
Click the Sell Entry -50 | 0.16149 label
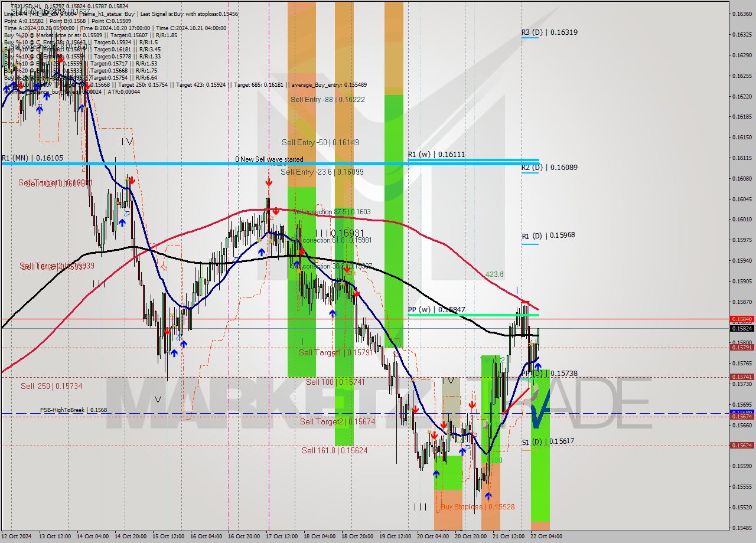tap(320, 142)
